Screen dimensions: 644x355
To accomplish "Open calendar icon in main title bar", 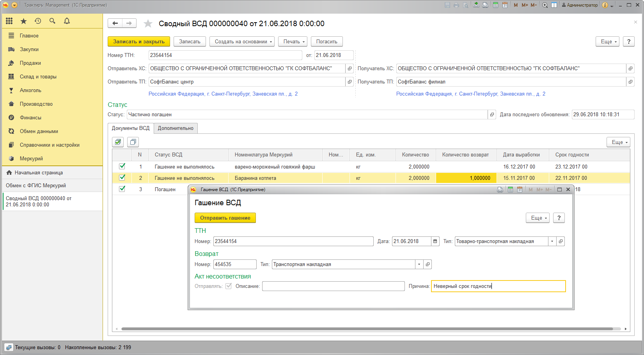I will [x=505, y=5].
